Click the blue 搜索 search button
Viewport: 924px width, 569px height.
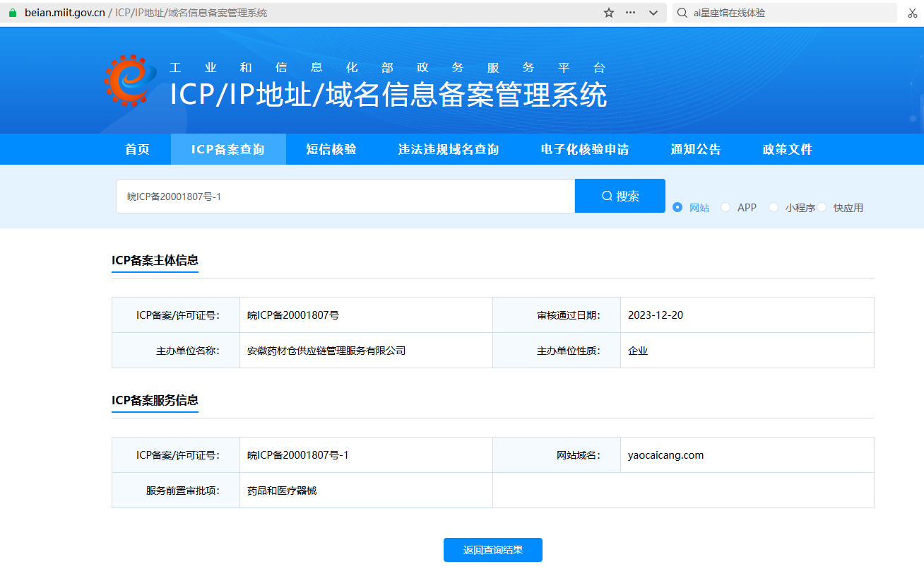[620, 196]
